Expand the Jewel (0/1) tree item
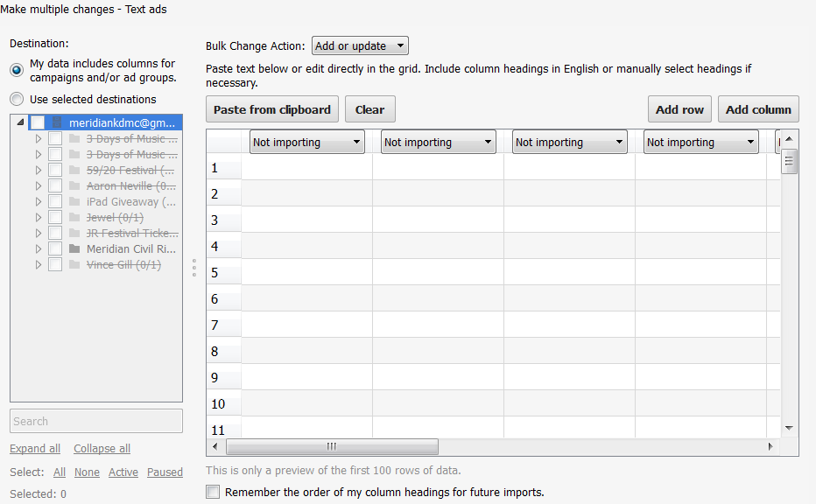816x504 pixels. coord(39,217)
